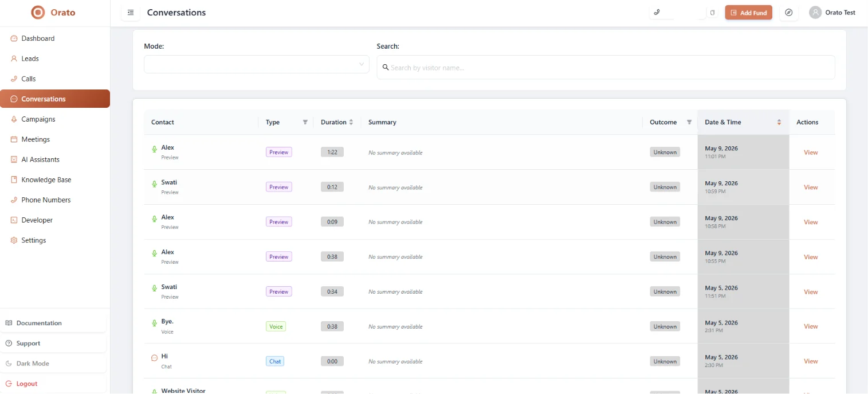Screen dimensions: 868x394
Task: Click the May 5, 2026 2:31 PM date cell
Action: tap(743, 326)
